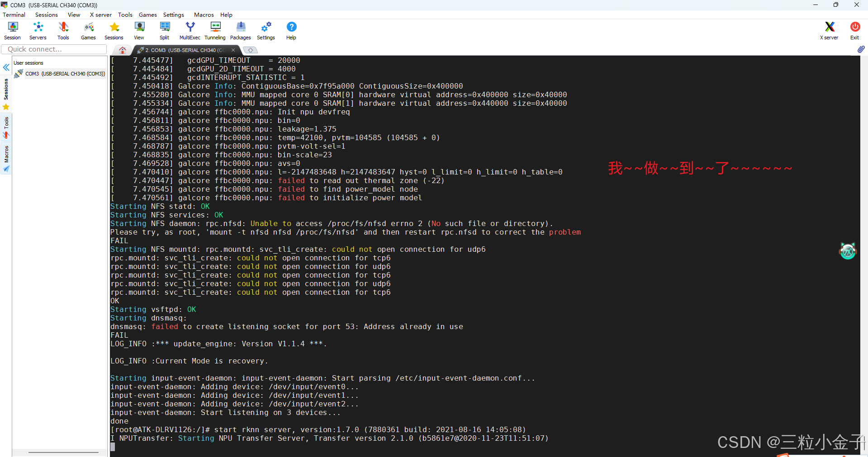The image size is (868, 457).
Task: Select the User sessions tree root
Action: click(28, 63)
